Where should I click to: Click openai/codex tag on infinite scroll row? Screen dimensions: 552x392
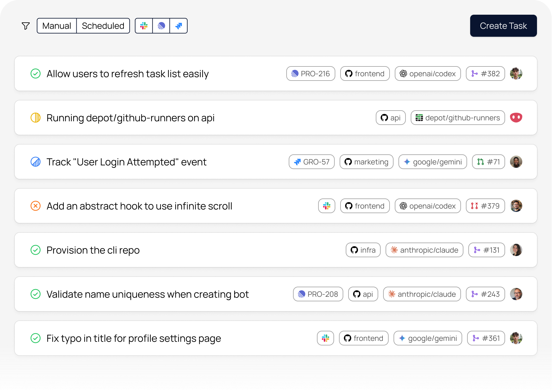tap(428, 206)
